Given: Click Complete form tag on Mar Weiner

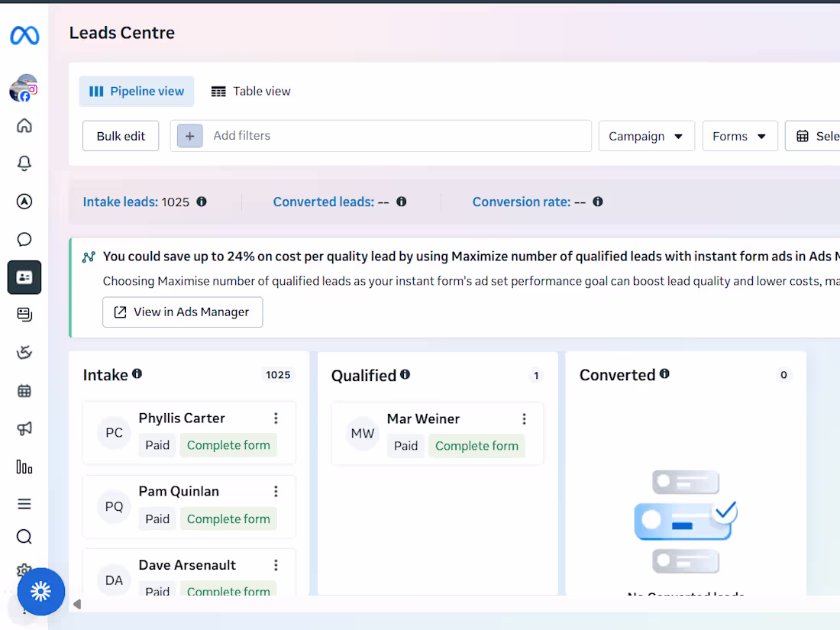Looking at the screenshot, I should click(x=477, y=446).
